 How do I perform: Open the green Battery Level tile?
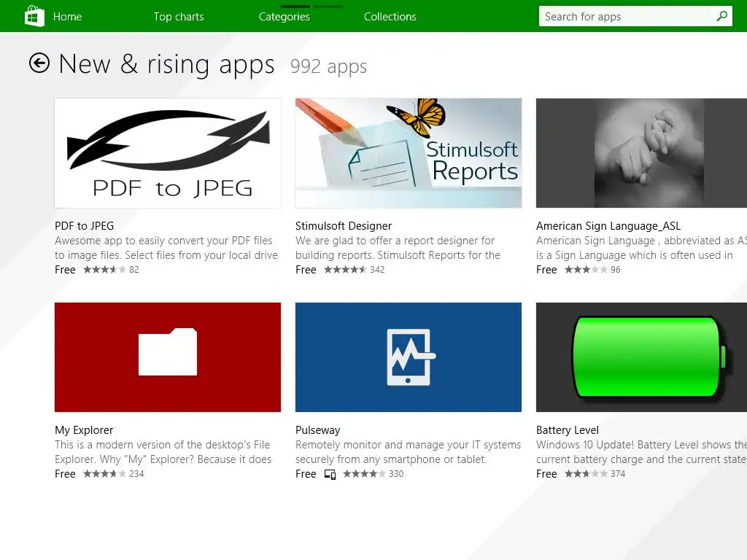[641, 357]
